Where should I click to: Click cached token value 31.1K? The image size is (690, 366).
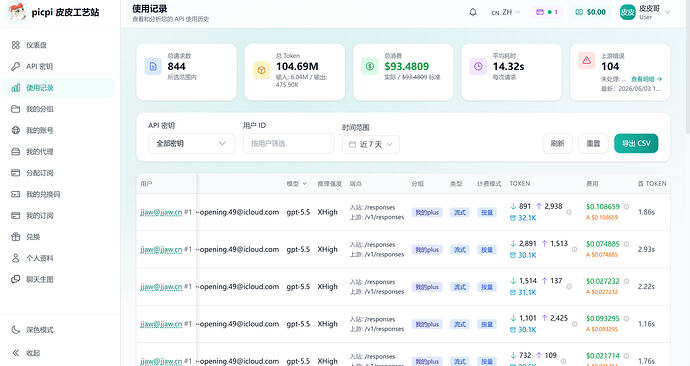[x=527, y=293]
